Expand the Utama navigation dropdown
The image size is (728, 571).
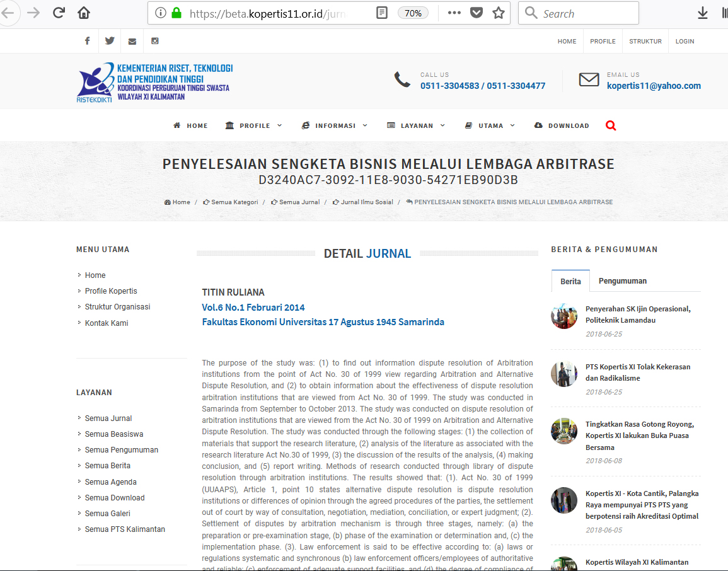tap(490, 126)
